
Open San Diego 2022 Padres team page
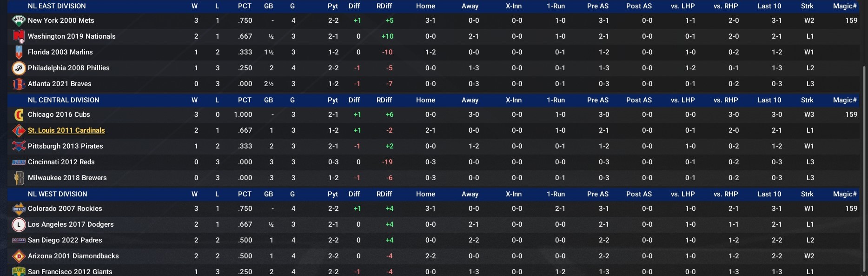tap(65, 240)
